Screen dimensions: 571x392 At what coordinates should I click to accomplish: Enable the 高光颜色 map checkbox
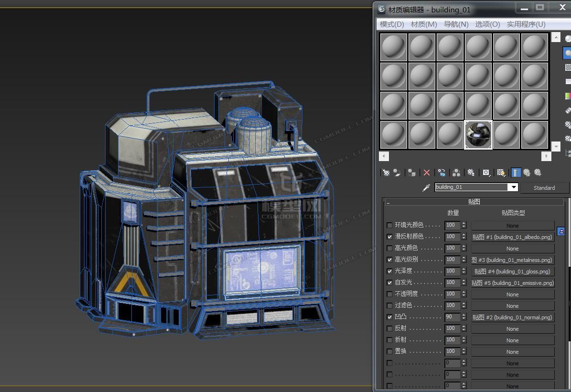[389, 248]
